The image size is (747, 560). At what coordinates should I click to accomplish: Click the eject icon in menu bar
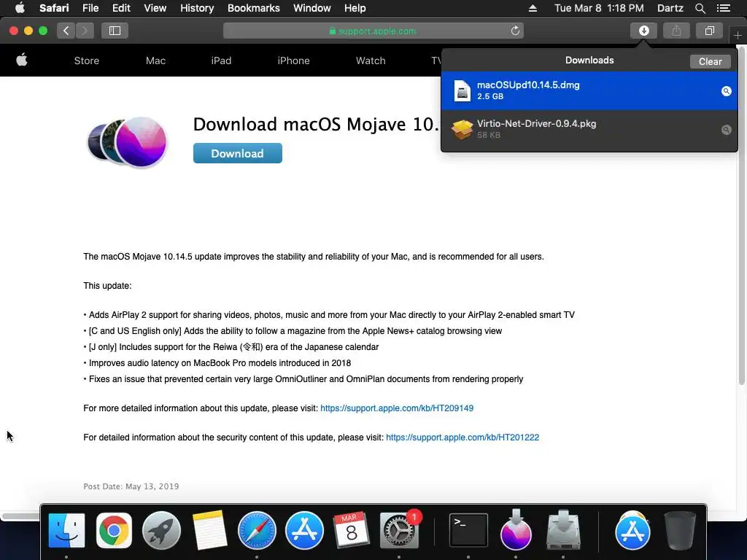click(533, 8)
